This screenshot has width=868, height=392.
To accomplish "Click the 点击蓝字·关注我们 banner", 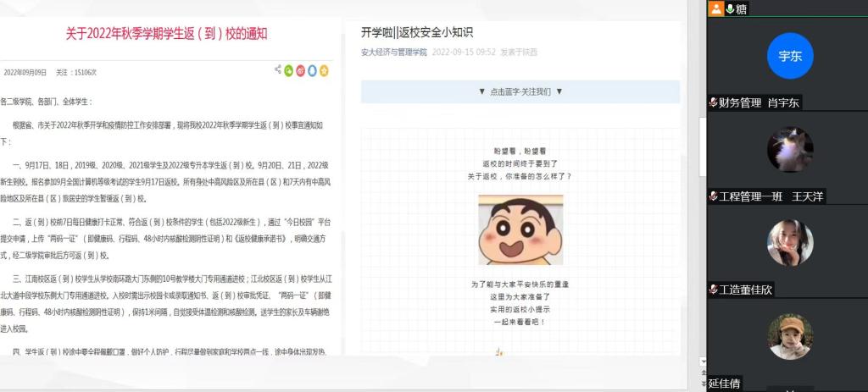I will tap(520, 91).
